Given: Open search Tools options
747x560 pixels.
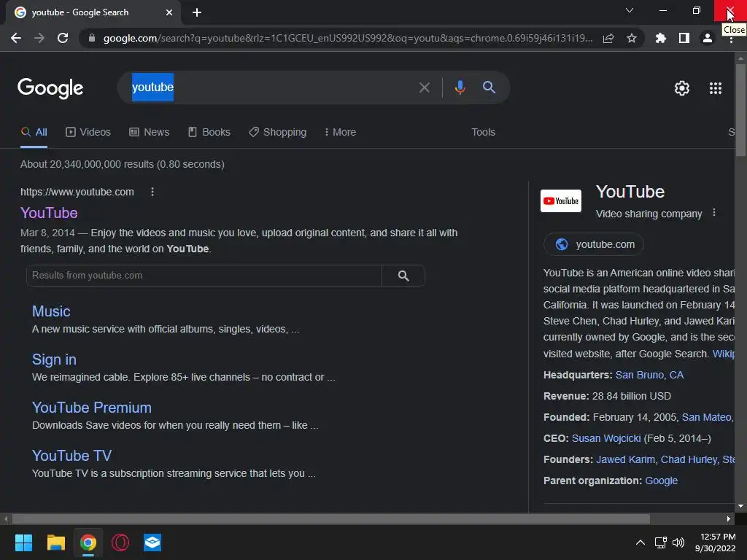Looking at the screenshot, I should point(483,132).
